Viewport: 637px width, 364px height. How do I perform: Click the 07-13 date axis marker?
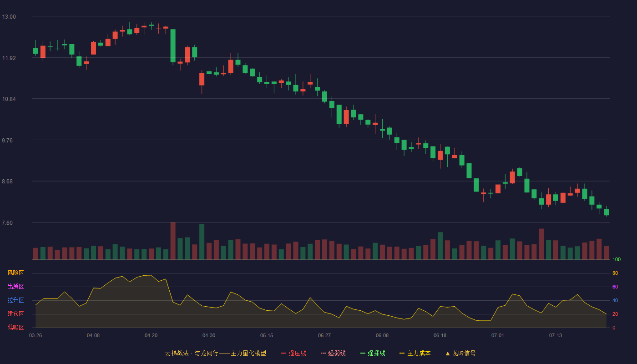(556, 335)
